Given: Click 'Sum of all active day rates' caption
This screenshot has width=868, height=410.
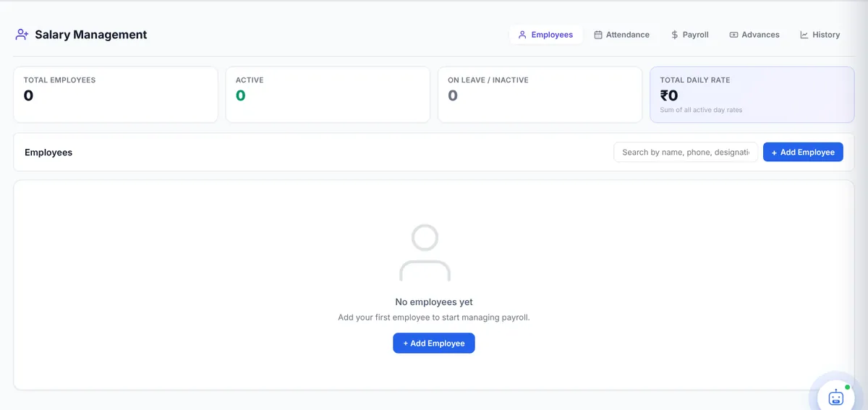Looking at the screenshot, I should pos(701,110).
